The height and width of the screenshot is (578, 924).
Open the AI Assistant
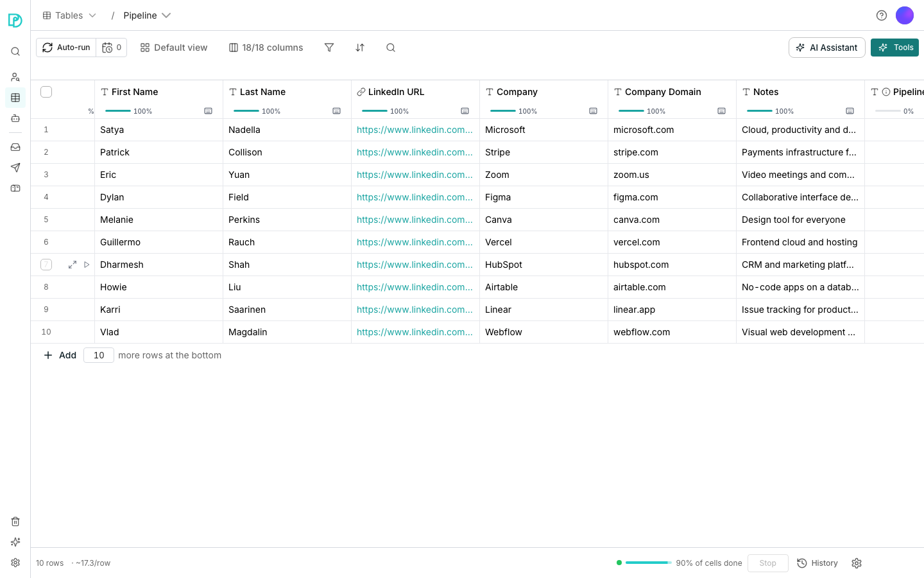pyautogui.click(x=827, y=48)
